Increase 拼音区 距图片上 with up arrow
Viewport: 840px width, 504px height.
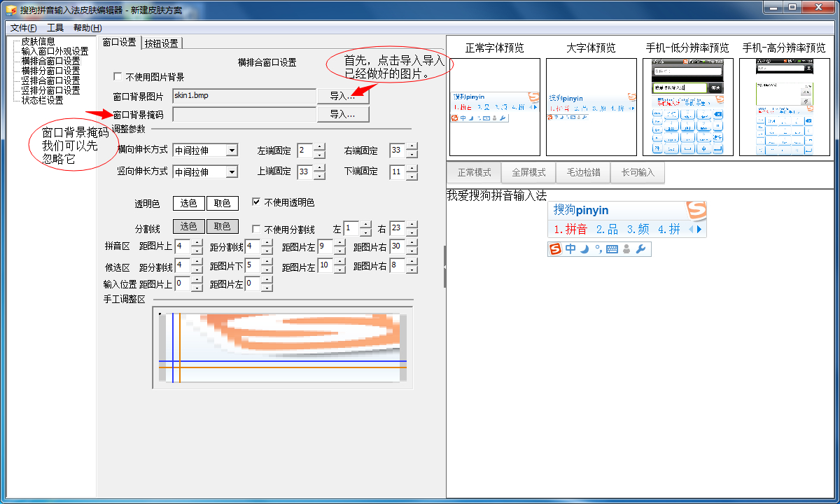pos(197,242)
